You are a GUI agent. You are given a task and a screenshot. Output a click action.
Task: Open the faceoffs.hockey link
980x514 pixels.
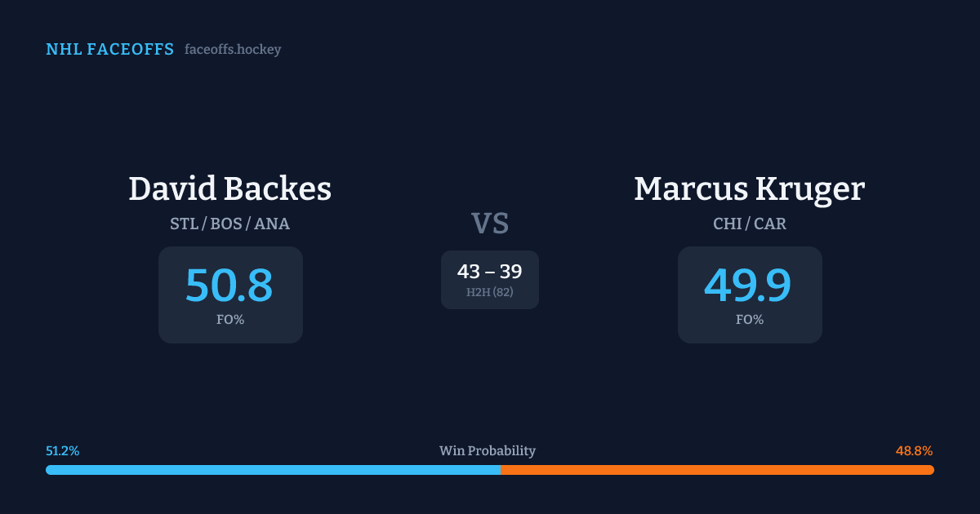233,50
